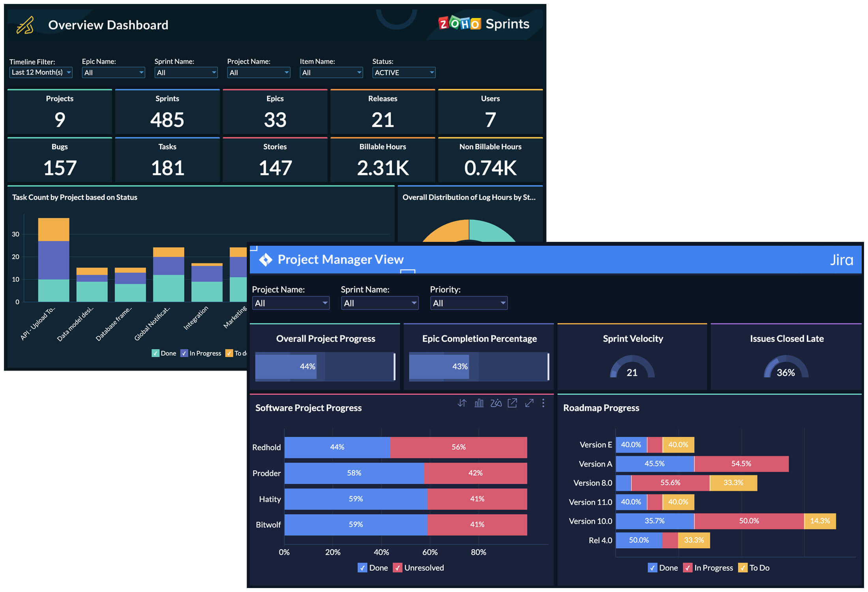Open the chart type icon on Software Project Progress
The height and width of the screenshot is (592, 868).
pyautogui.click(x=479, y=403)
